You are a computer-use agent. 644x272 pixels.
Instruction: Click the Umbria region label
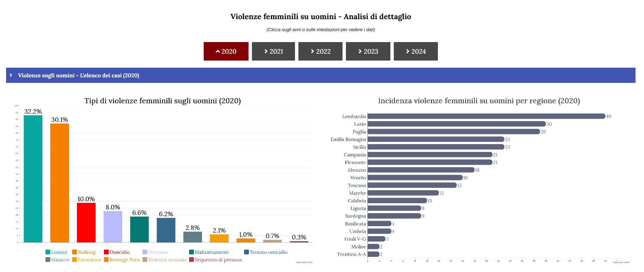358,231
